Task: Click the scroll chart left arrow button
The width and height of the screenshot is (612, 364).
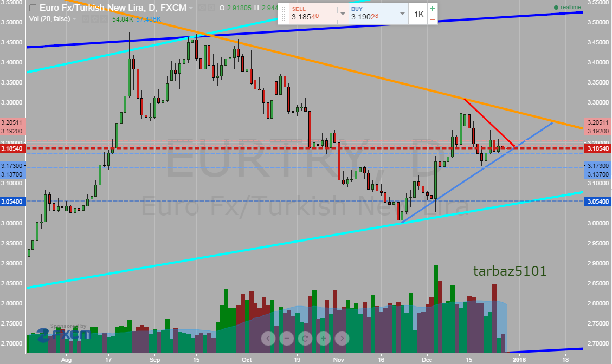Action: (268, 339)
